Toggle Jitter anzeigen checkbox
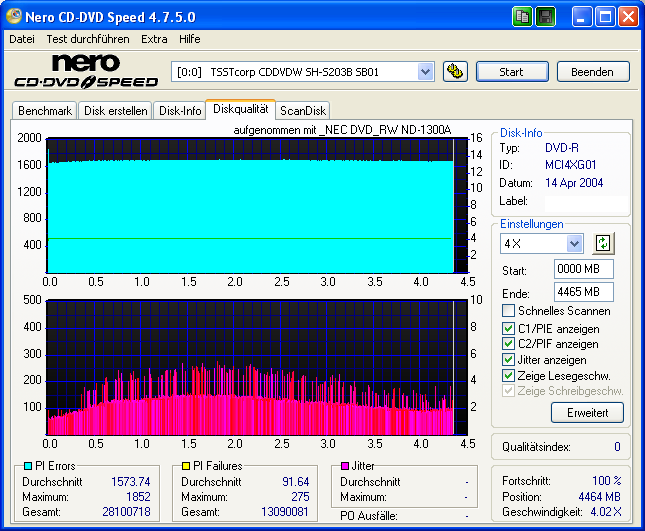Image resolution: width=645 pixels, height=531 pixels. [x=508, y=359]
